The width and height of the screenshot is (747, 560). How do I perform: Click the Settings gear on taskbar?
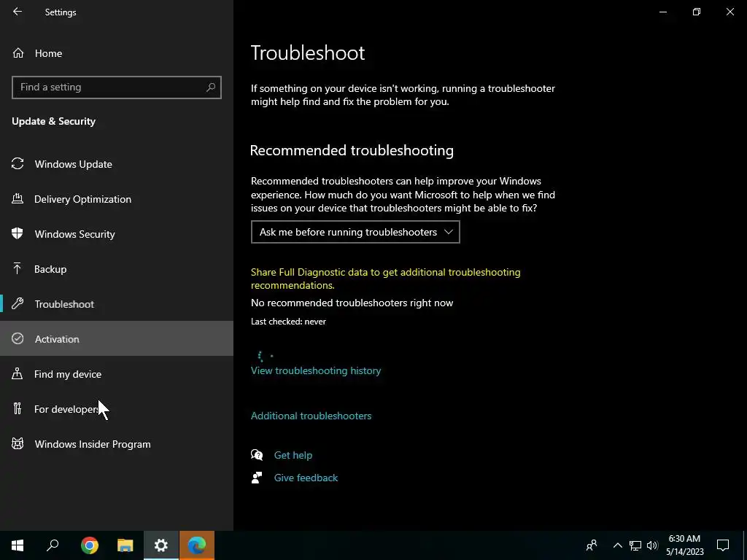(161, 545)
